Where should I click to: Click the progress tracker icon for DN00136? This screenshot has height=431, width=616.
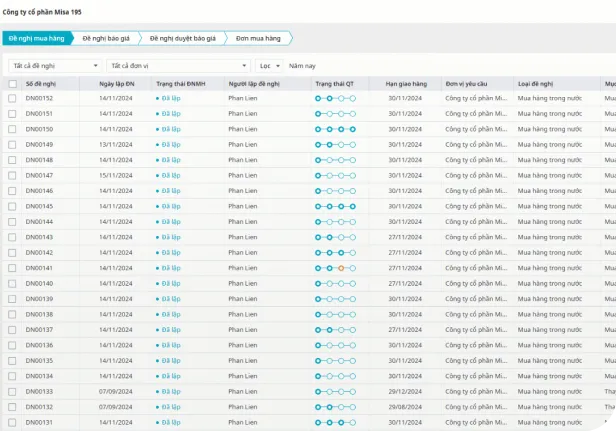336,345
